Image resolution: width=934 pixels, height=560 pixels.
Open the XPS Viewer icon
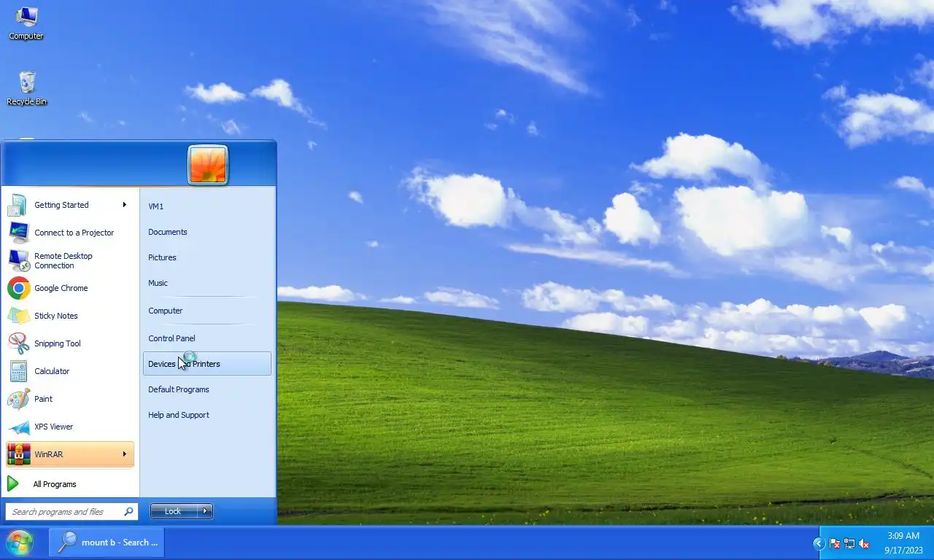point(18,427)
